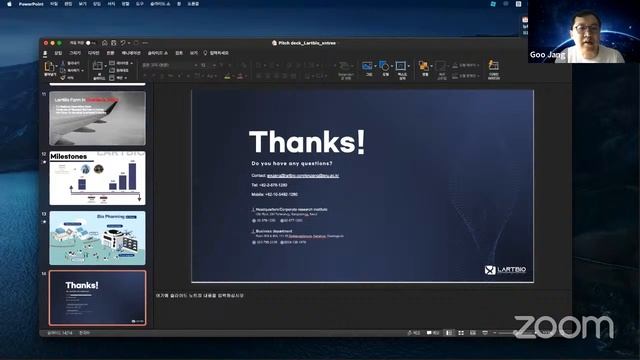The height and width of the screenshot is (360, 640).
Task: Click the Pitch deck document title
Action: tap(307, 43)
